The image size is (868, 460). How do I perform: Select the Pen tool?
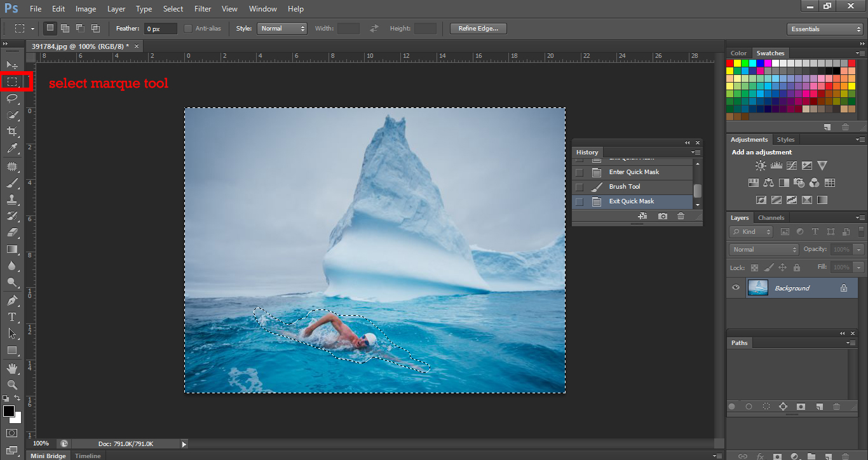[12, 300]
